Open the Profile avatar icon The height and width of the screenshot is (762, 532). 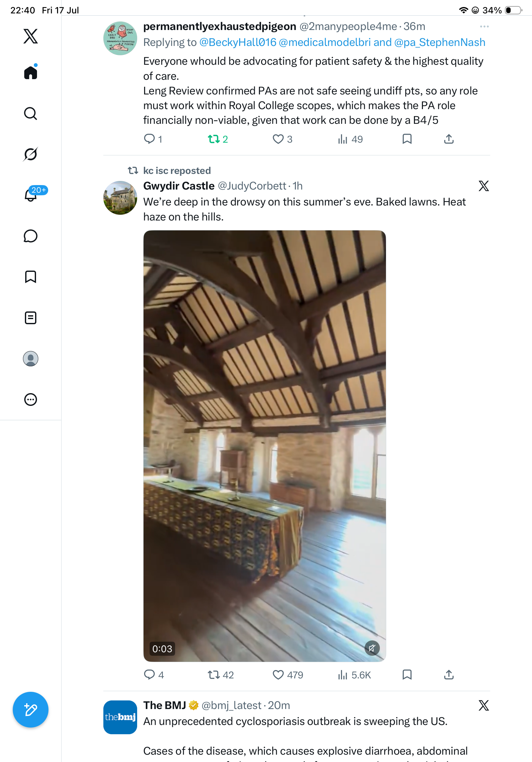click(x=31, y=359)
